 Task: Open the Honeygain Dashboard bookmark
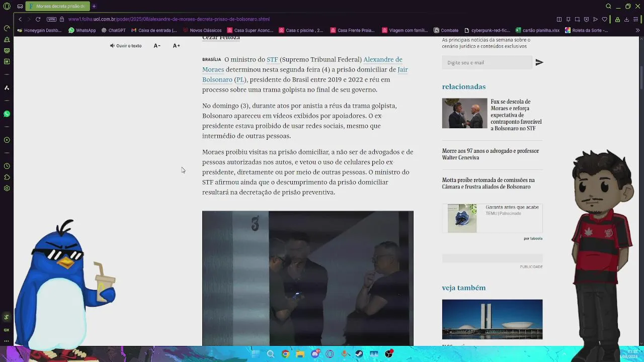coord(39,30)
